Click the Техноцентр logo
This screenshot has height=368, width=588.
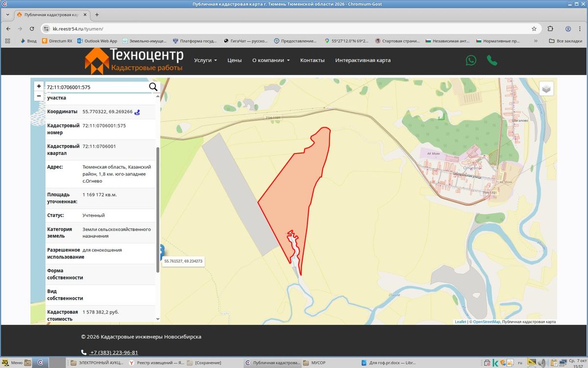[134, 60]
